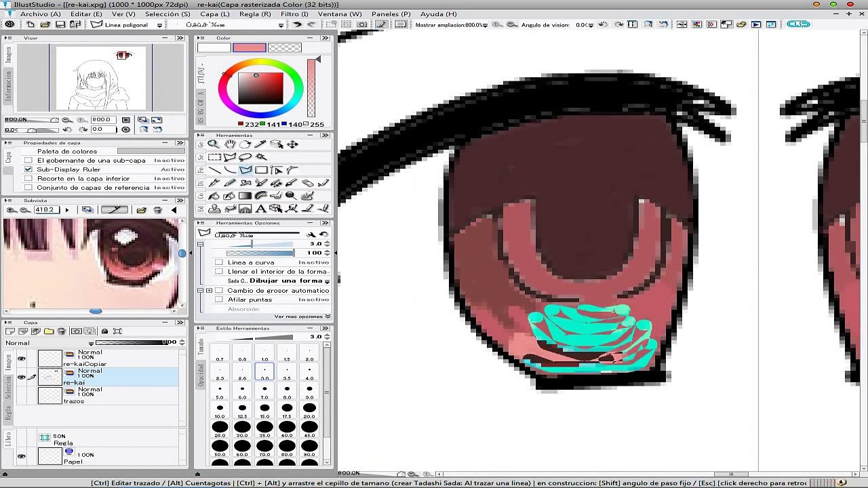Open the 'Mostrar ampliacion 800.0%' dropdown

click(485, 25)
